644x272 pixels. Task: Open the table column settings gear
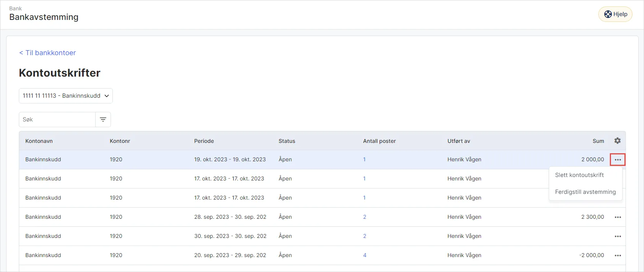pos(617,141)
